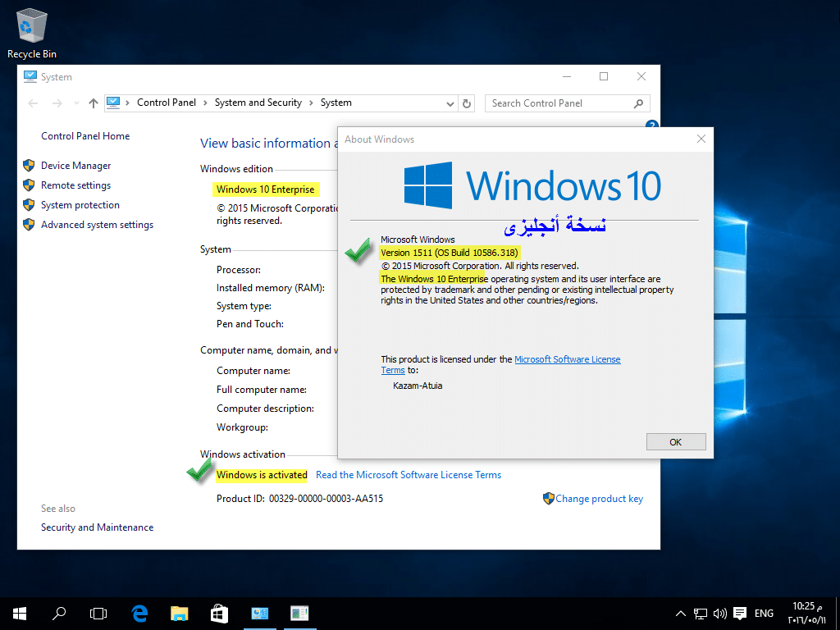Click the Forward arrow in System window
The image size is (840, 630).
[x=57, y=103]
